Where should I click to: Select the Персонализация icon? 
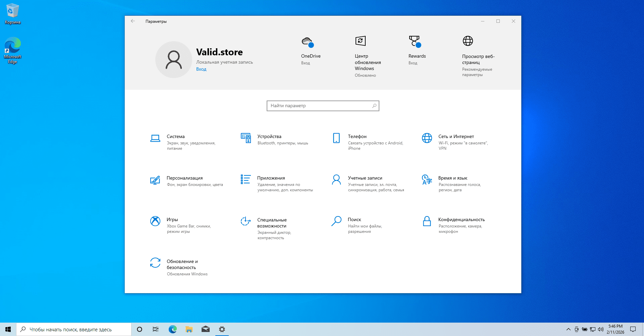point(155,180)
